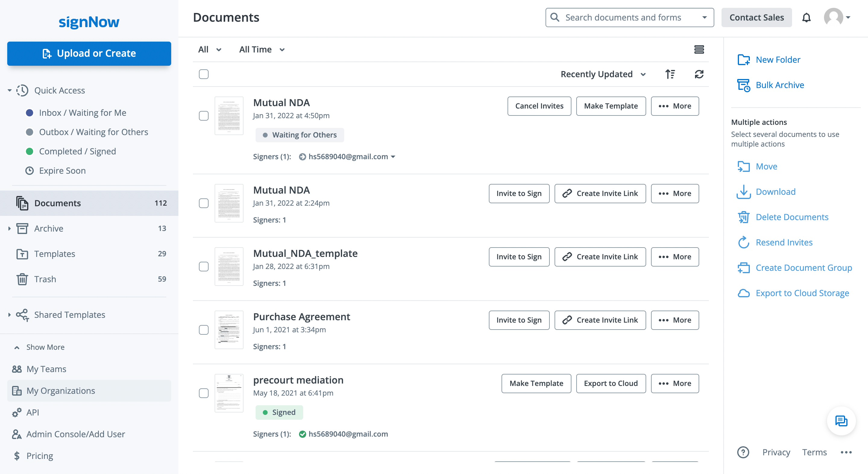Tick the precourt mediation checkbox
This screenshot has height=474, width=868.
click(203, 393)
